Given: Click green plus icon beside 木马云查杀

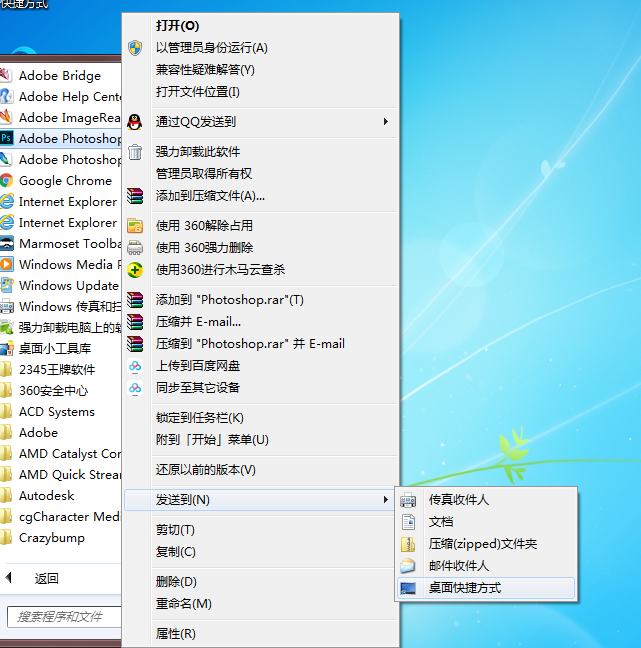Looking at the screenshot, I should tap(135, 270).
